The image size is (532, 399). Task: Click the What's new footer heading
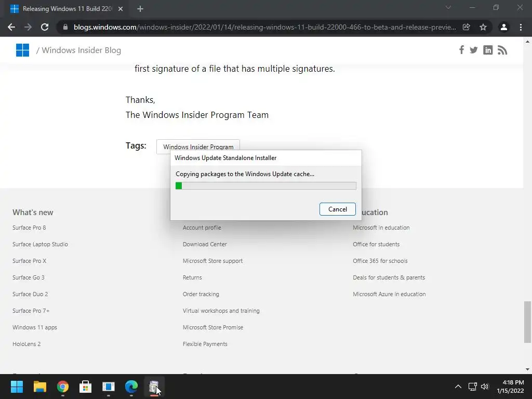[33, 212]
